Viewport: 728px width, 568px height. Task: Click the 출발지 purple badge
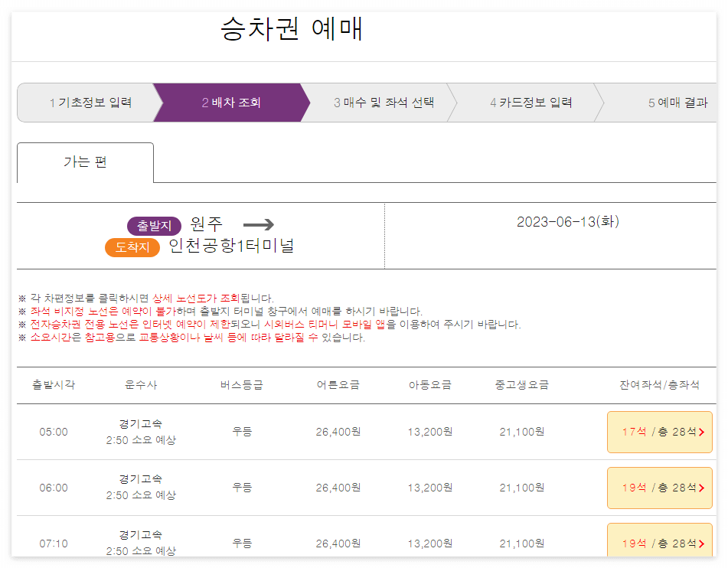pyautogui.click(x=154, y=226)
